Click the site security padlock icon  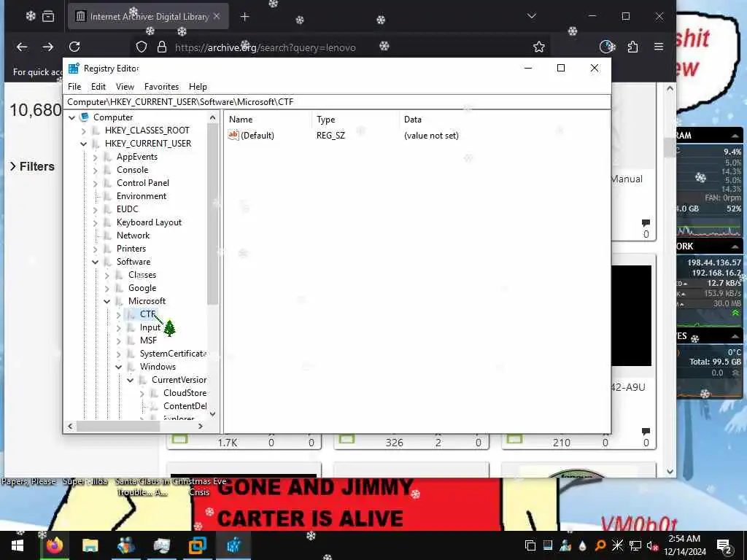point(162,47)
